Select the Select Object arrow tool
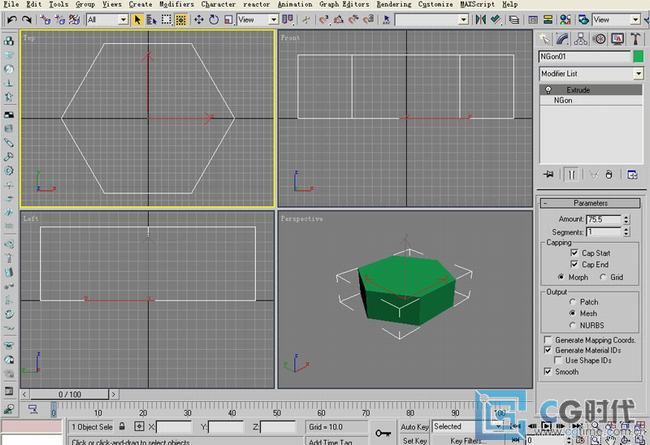This screenshot has width=650, height=445. point(137,19)
